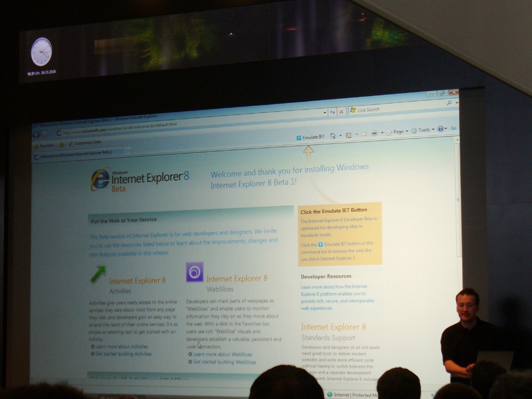The width and height of the screenshot is (532, 399).
Task: Click the vertical scrollbar thumb
Action: [458, 200]
